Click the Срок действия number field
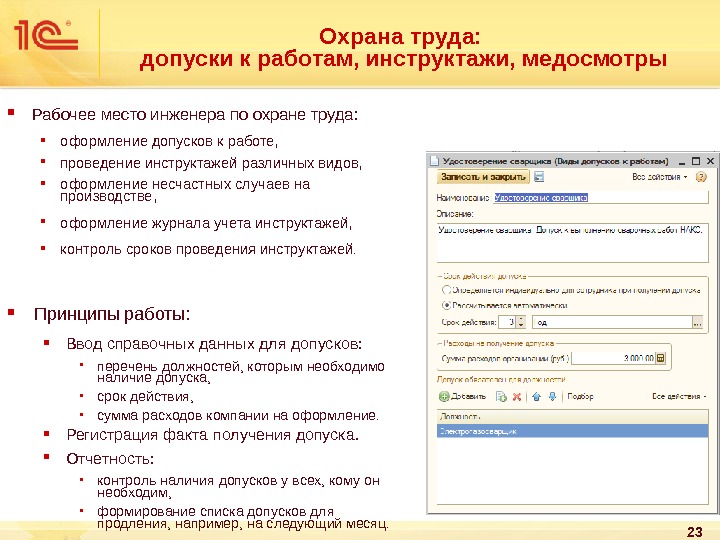Viewport: 720px width, 540px height. coord(507,322)
